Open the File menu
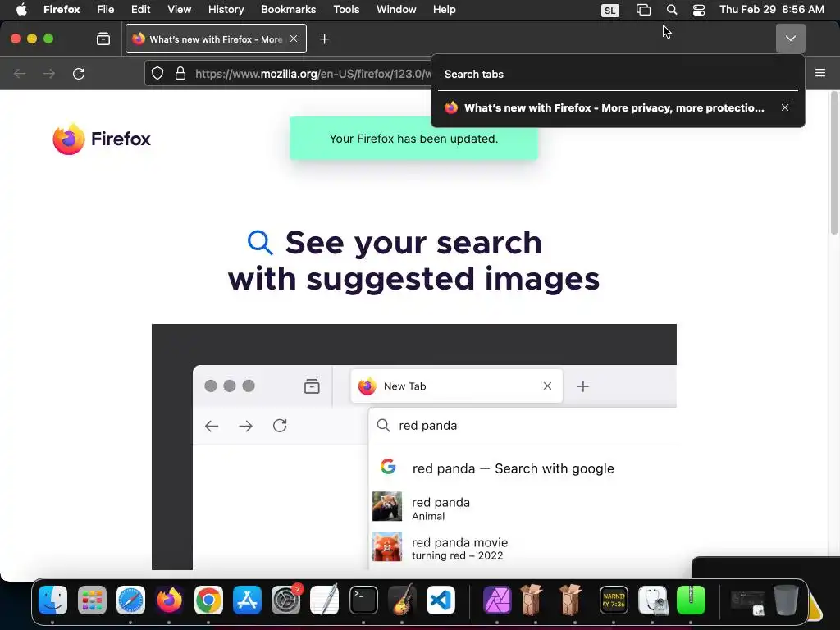This screenshot has width=840, height=630. [105, 10]
